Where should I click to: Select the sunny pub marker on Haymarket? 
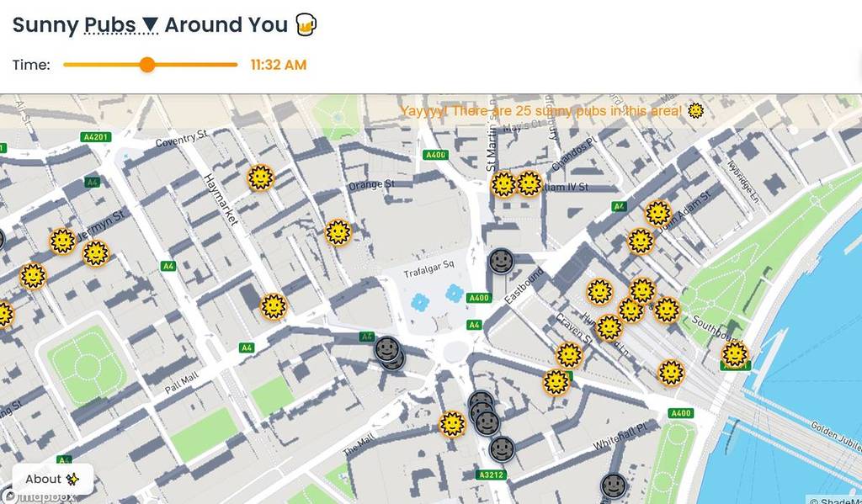(x=259, y=178)
